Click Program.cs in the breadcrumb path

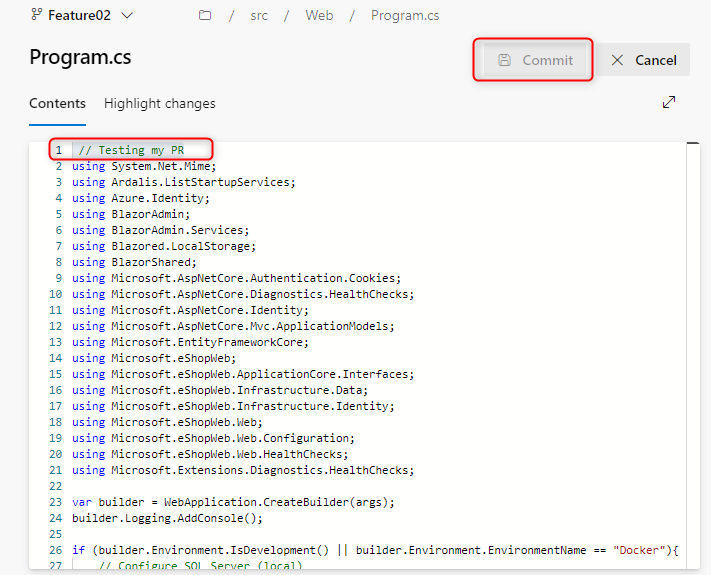coord(405,15)
